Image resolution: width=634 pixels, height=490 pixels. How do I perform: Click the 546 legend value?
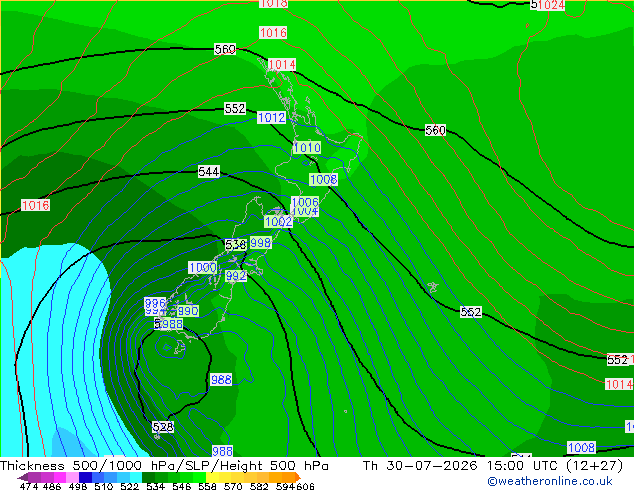tap(182, 486)
